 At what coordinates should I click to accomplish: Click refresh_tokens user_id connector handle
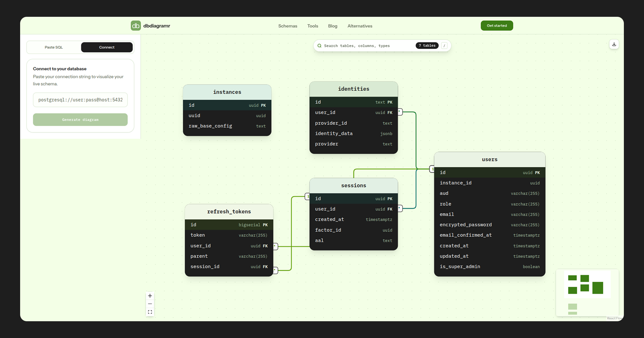(x=275, y=246)
